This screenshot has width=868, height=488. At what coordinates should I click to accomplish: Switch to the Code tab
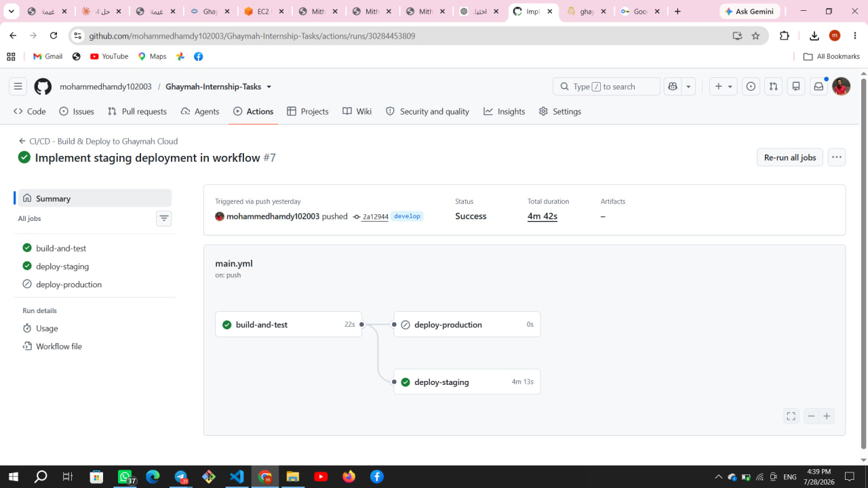30,111
